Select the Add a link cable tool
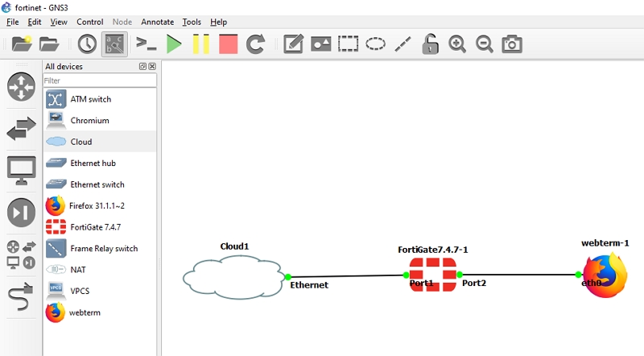 (21, 296)
